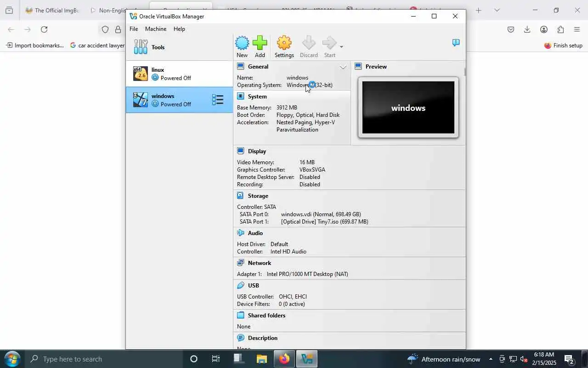Viewport: 588px width, 368px height.
Task: Click the taskbar search box
Action: point(104,359)
